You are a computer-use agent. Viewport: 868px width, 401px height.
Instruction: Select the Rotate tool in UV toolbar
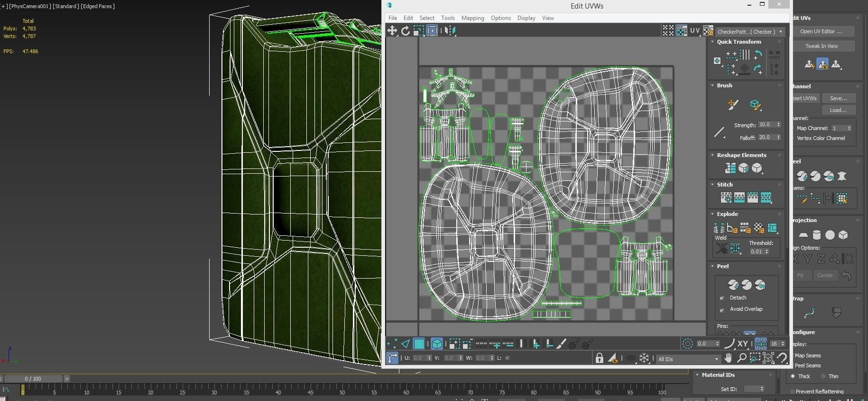tap(405, 31)
